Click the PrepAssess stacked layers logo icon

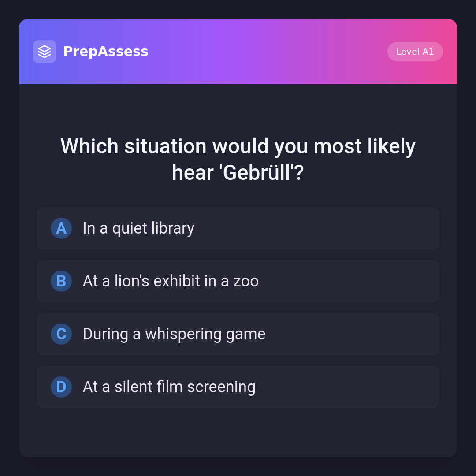pos(45,52)
